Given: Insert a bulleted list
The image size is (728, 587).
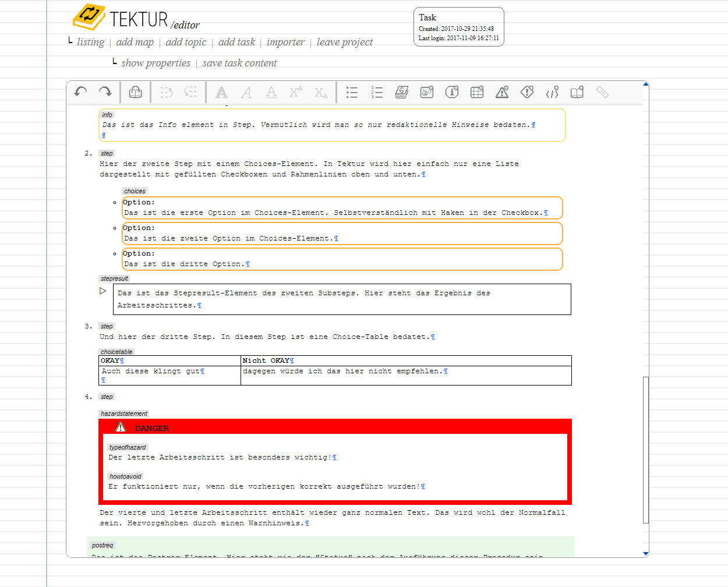Looking at the screenshot, I should click(x=352, y=92).
